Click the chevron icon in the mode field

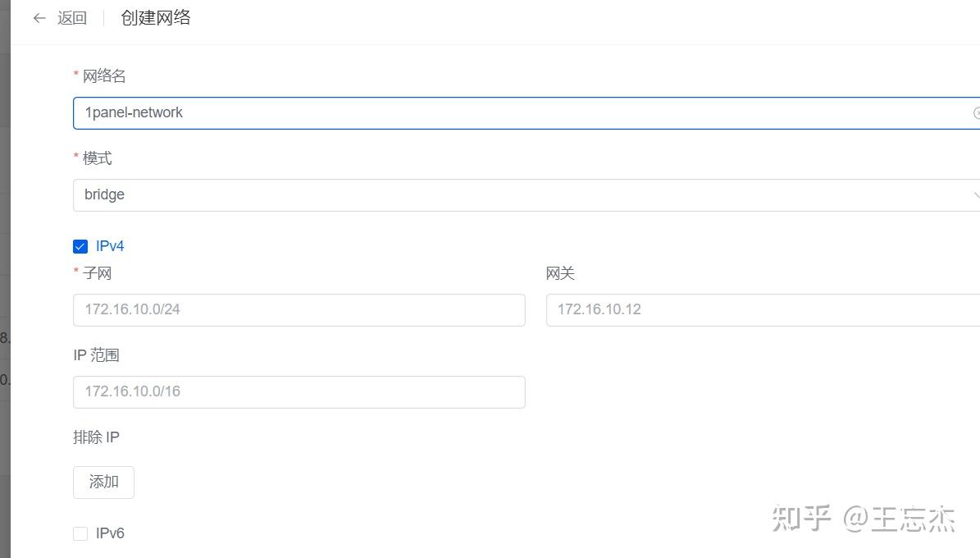coord(976,194)
